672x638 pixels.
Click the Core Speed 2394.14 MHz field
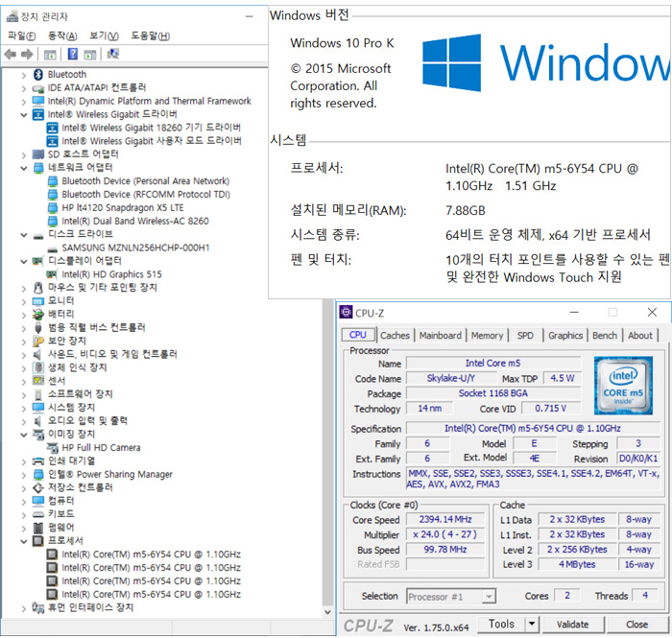point(445,519)
